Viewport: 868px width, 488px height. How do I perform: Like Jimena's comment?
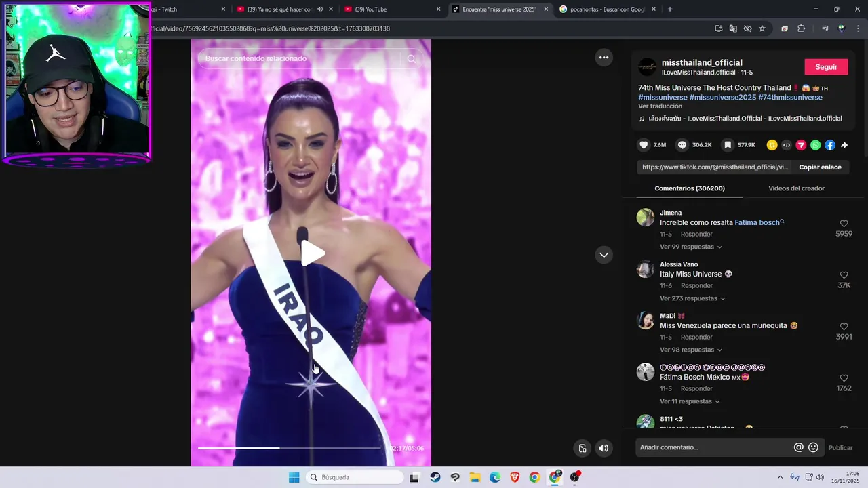(x=844, y=224)
